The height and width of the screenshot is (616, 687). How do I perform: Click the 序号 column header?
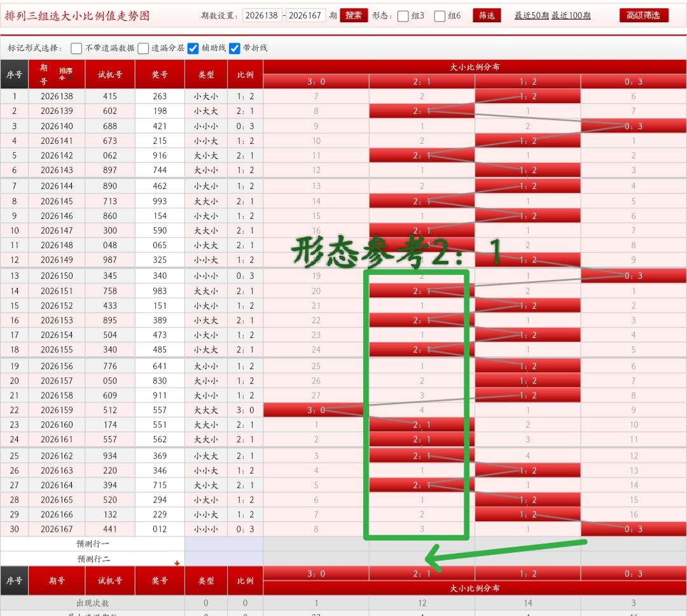pyautogui.click(x=14, y=74)
